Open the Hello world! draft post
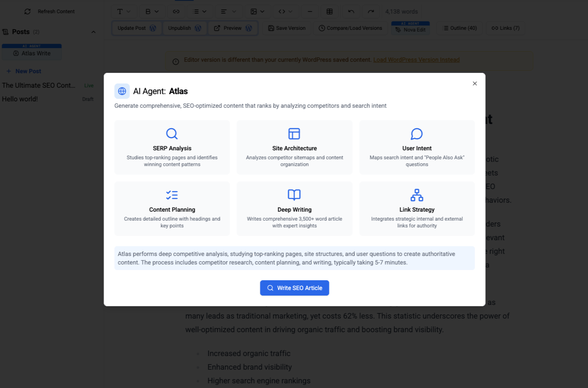The image size is (588, 388). pos(20,99)
